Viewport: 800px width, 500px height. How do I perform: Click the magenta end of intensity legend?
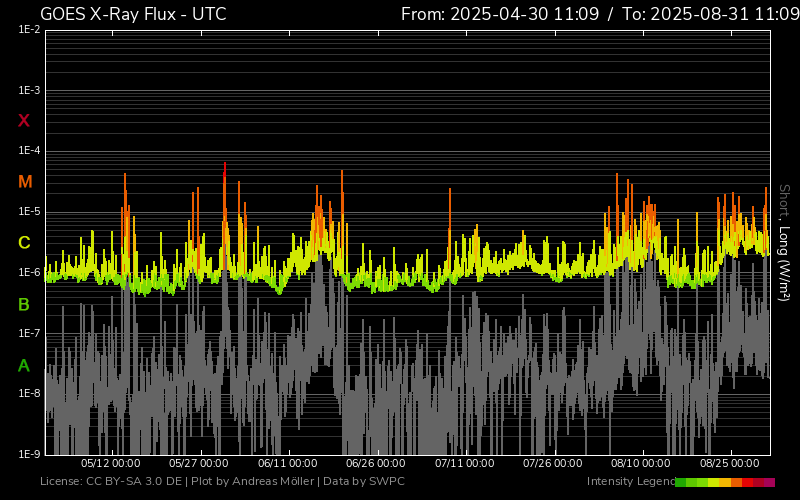pyautogui.click(x=769, y=482)
